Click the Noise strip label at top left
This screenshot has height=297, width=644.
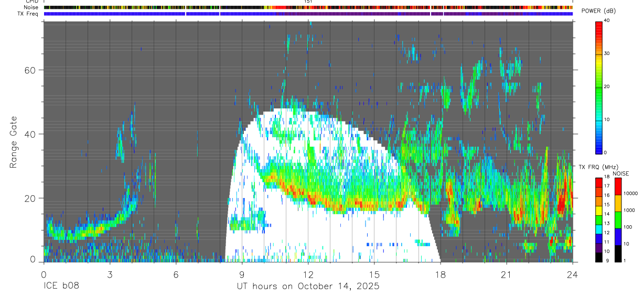click(x=31, y=7)
